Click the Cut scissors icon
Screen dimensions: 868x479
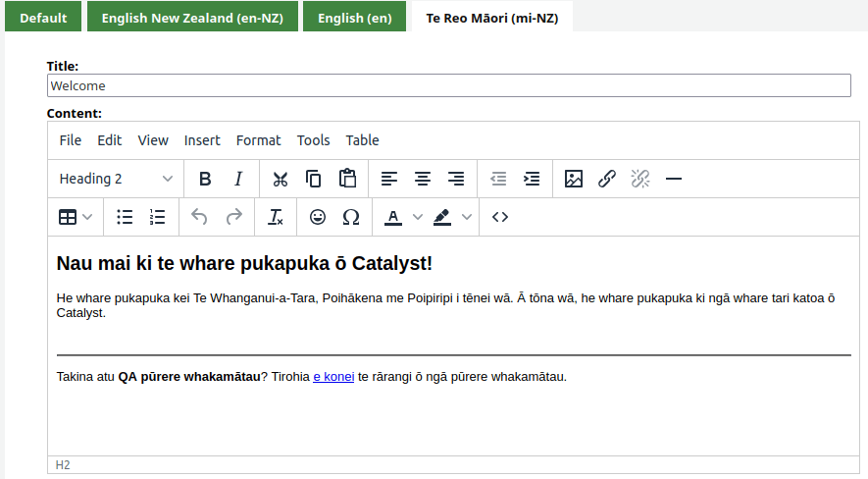click(x=281, y=179)
